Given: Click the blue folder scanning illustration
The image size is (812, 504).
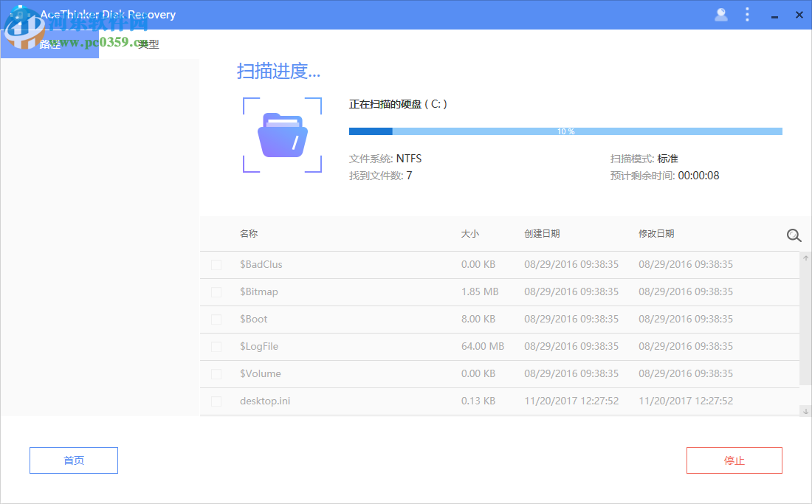Looking at the screenshot, I should tap(282, 134).
